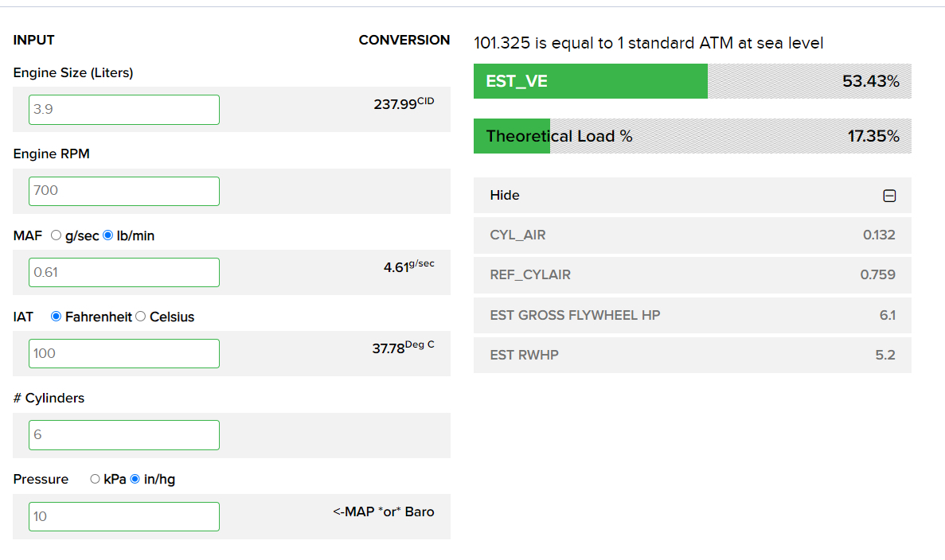Click the EST_VE progress bar
The height and width of the screenshot is (560, 945).
[x=692, y=81]
